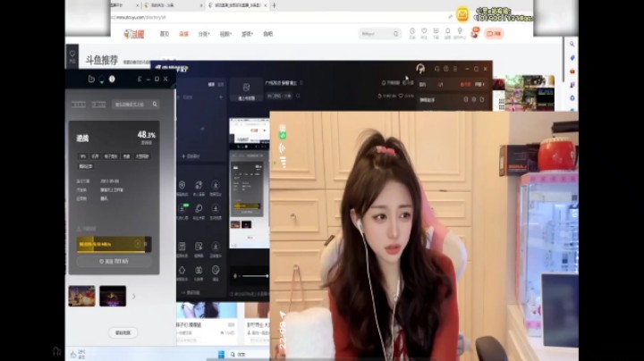Open the avatar in streaming app title bar
The image size is (644, 361).
click(420, 69)
